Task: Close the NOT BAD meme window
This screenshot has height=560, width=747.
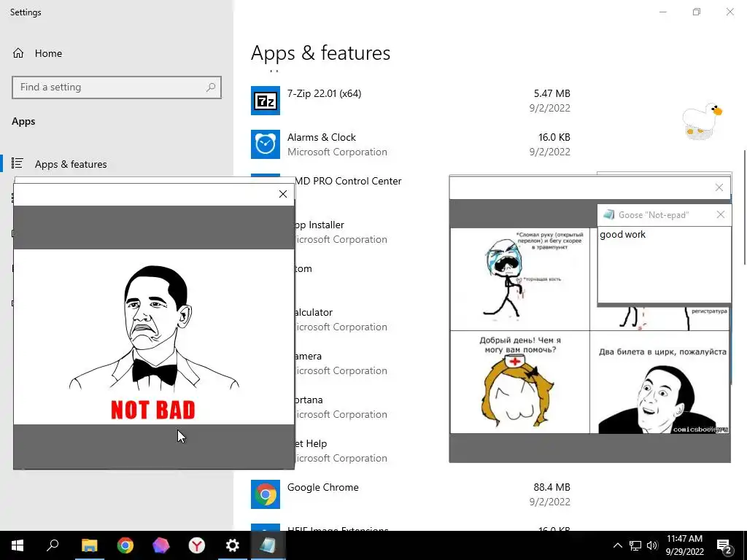Action: coord(283,194)
